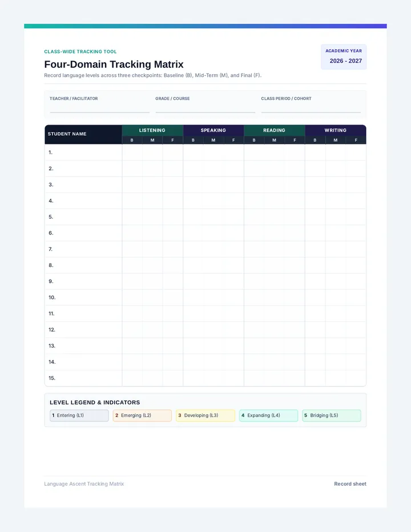Image resolution: width=411 pixels, height=532 pixels.
Task: Click the row labeled 2. in student list
Action: click(x=205, y=168)
